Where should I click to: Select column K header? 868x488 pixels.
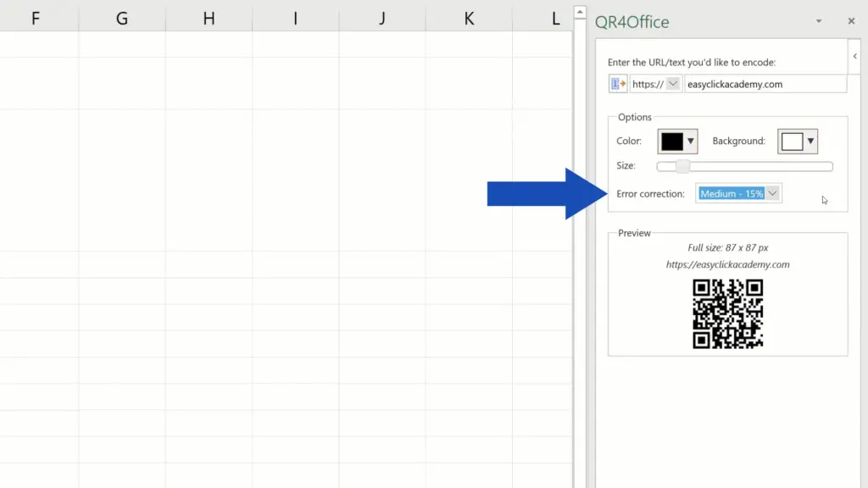point(469,19)
